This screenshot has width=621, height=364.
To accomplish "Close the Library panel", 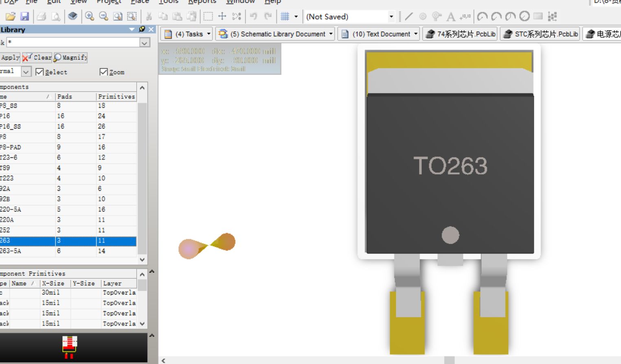I will (151, 29).
